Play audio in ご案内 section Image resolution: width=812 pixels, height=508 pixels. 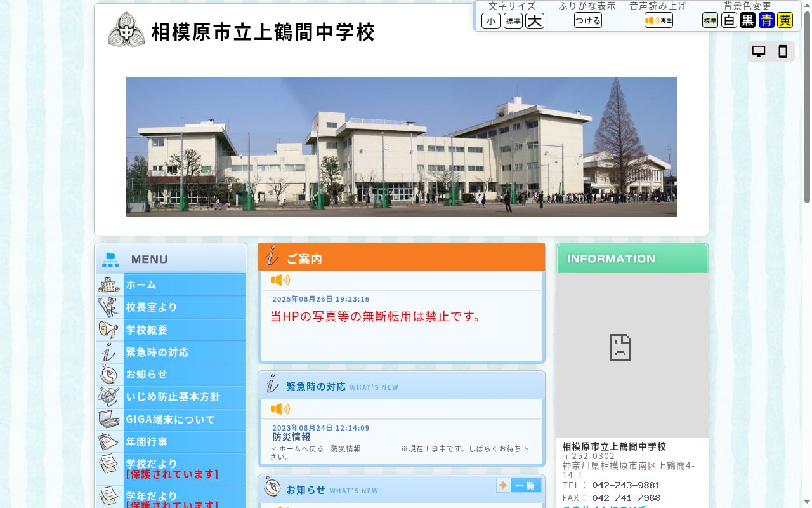tap(280, 280)
